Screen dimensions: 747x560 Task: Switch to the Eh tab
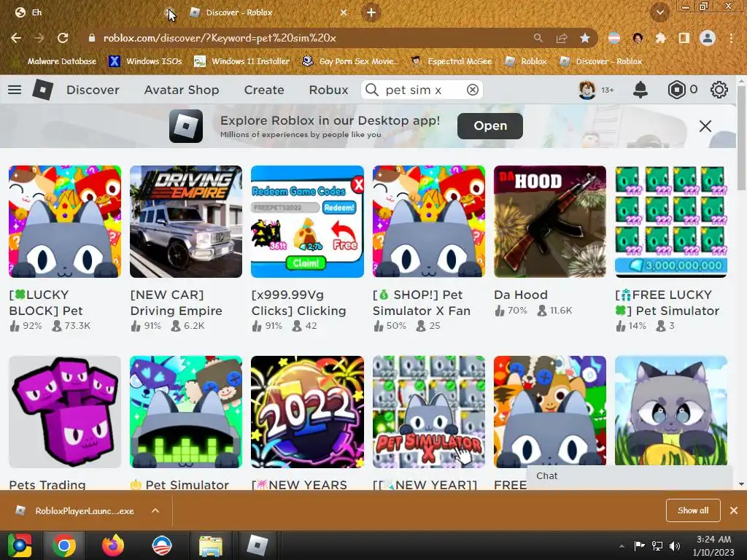point(90,12)
